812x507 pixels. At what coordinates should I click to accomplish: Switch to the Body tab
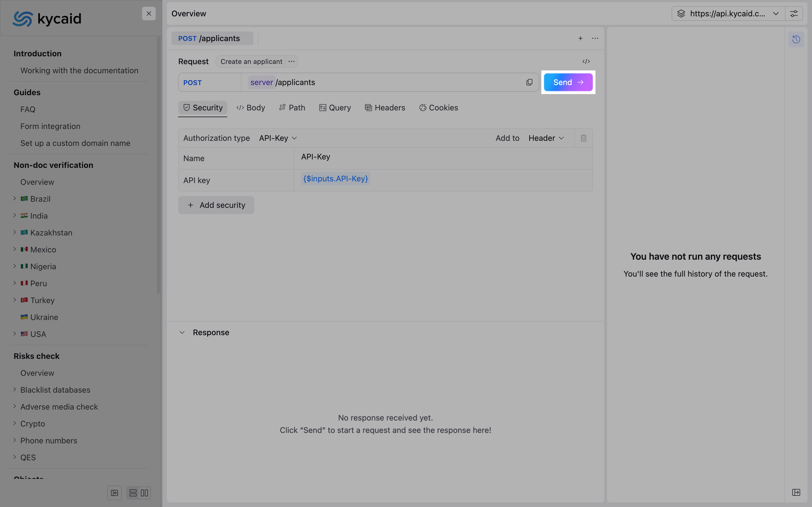click(251, 108)
